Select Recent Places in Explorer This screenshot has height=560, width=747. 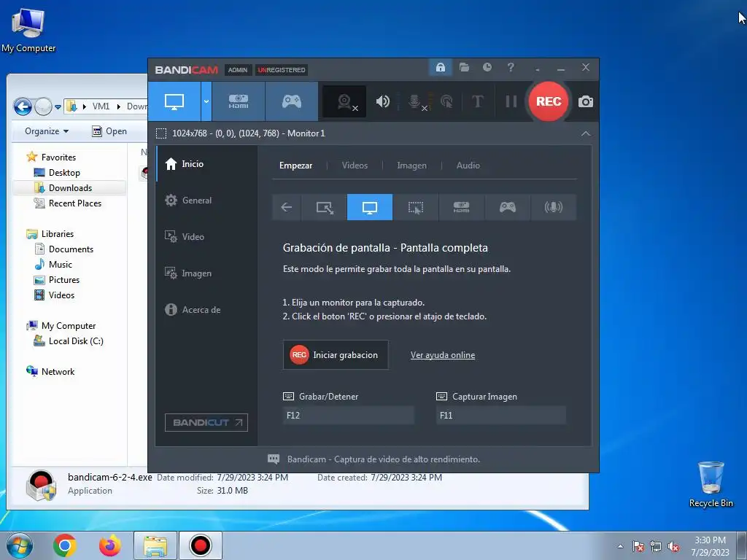75,203
